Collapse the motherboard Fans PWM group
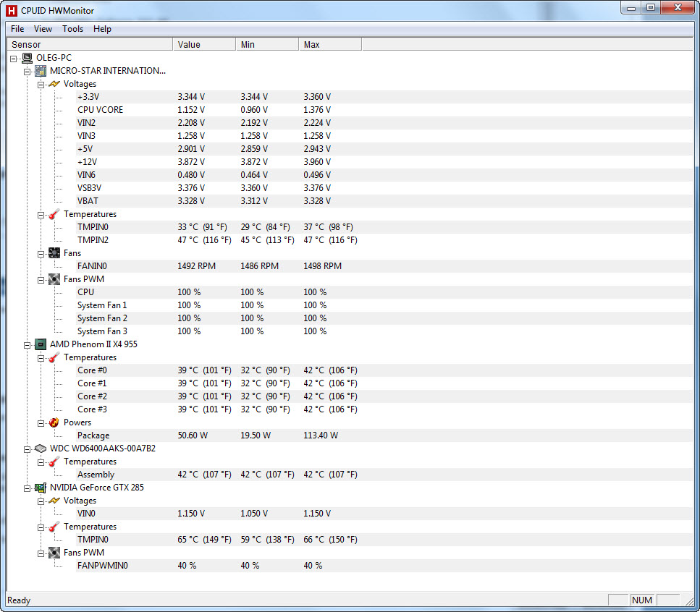Image resolution: width=700 pixels, height=612 pixels. coord(41,280)
